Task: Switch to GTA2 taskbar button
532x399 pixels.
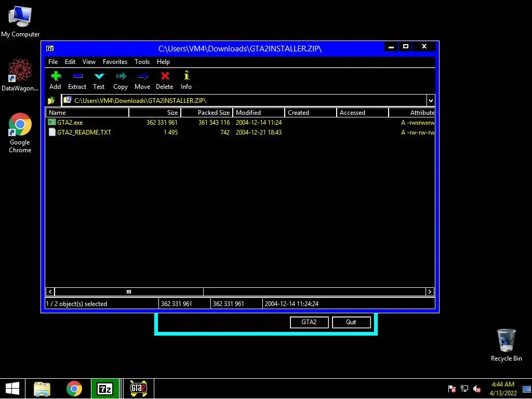Action: pos(138,389)
